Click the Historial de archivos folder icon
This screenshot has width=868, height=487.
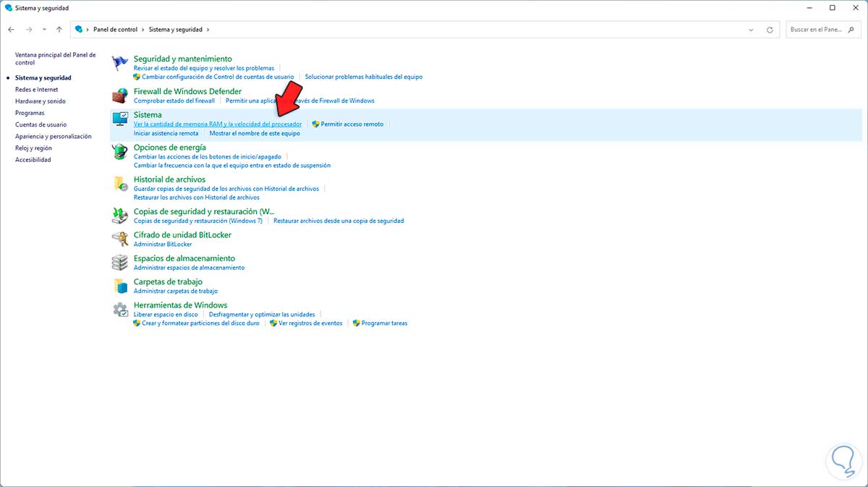(x=120, y=184)
